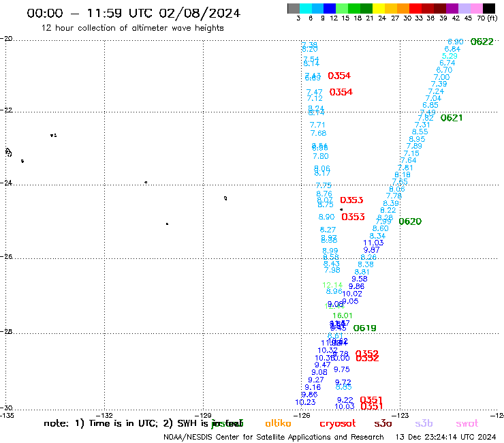Click the wave height value 16.01
The height and width of the screenshot is (443, 504).
coord(343,316)
